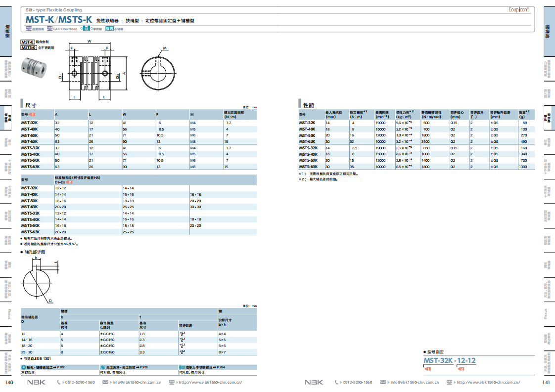Click the MST-32K-12-12 model example
Screen dimensions: 555x392
coord(450,360)
